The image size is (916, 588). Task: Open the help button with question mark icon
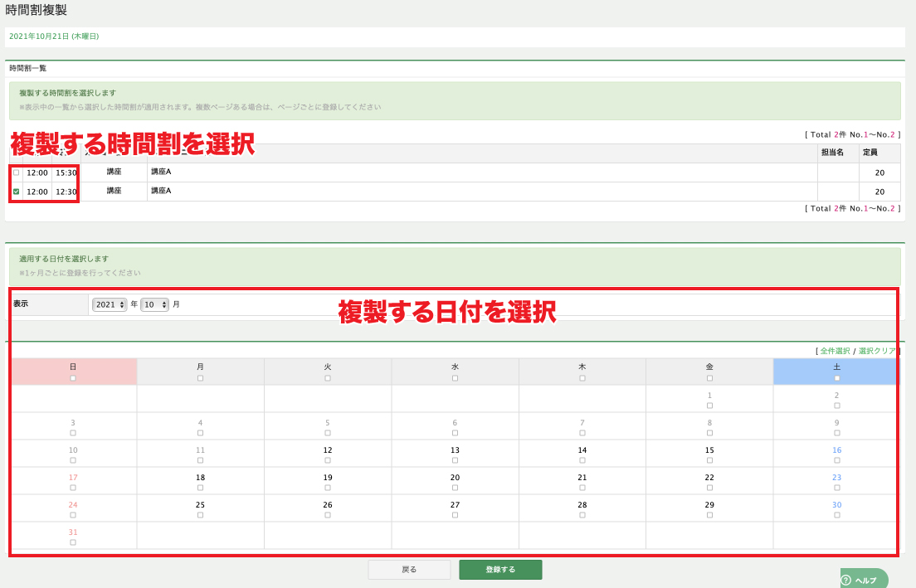pyautogui.click(x=864, y=580)
